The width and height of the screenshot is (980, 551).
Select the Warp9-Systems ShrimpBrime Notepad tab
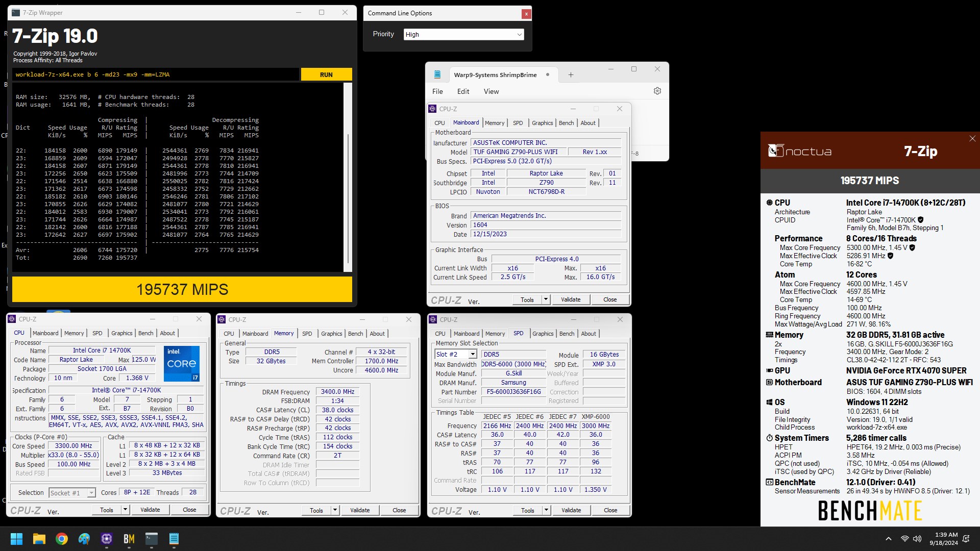pos(495,75)
